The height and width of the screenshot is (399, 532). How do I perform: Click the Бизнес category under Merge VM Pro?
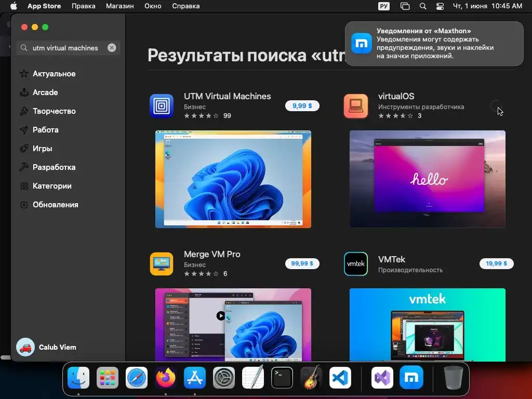pos(195,264)
